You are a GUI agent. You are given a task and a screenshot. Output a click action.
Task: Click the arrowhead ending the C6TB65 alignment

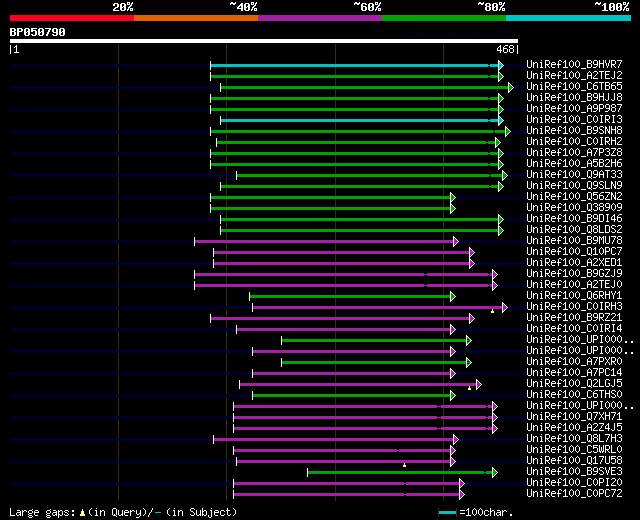coord(511,87)
